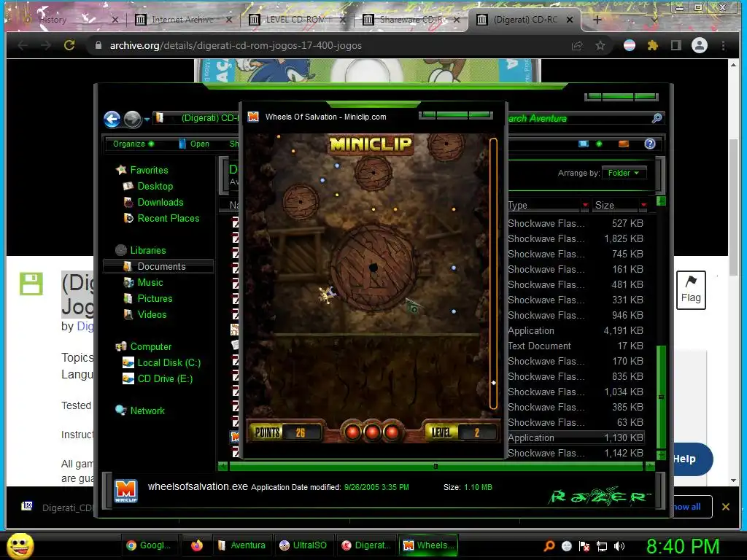This screenshot has width=747, height=560.
Task: Switch to the Shareware CD-R browser tab
Action: coord(411,20)
